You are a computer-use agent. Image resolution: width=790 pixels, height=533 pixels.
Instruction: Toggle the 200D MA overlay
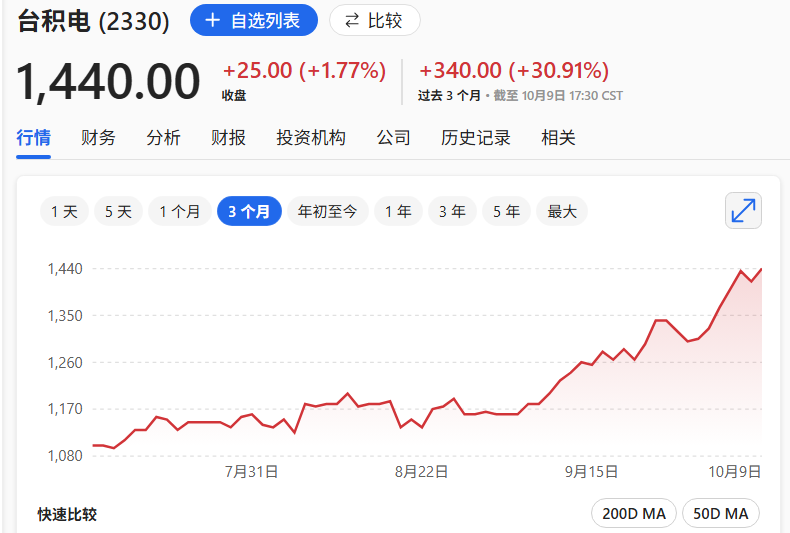coord(634,514)
